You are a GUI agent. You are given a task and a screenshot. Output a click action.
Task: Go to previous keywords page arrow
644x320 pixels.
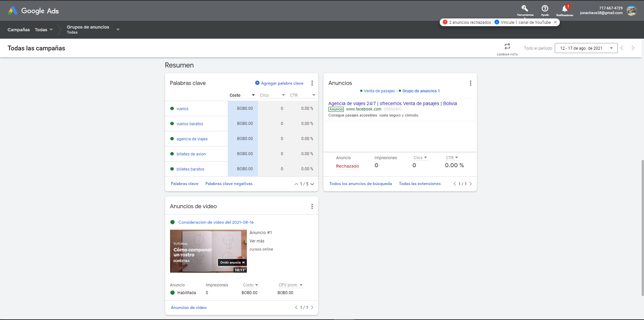click(x=296, y=184)
